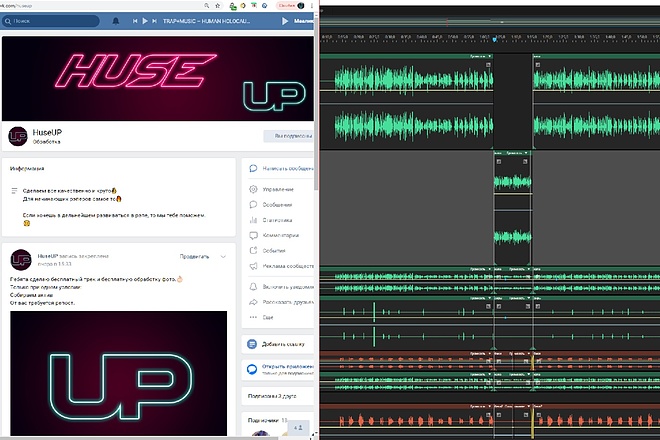Click Продвигать link on pinned post
This screenshot has height=440, width=660.
pos(194,256)
